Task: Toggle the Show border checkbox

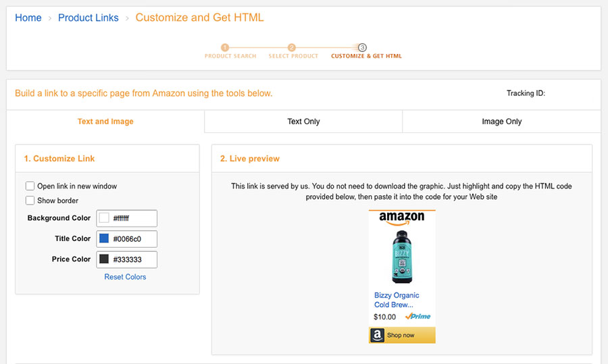Action: (x=30, y=201)
